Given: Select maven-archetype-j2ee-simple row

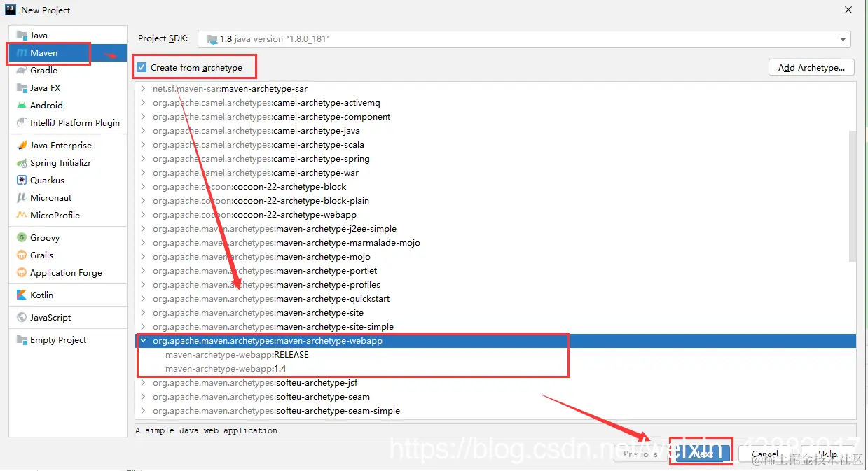Looking at the screenshot, I should click(496, 229).
